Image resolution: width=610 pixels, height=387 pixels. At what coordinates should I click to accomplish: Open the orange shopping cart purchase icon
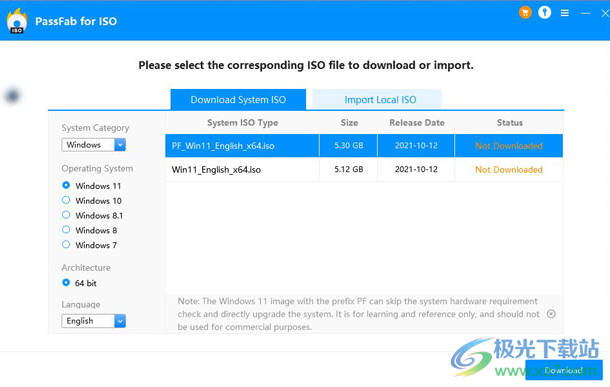525,13
